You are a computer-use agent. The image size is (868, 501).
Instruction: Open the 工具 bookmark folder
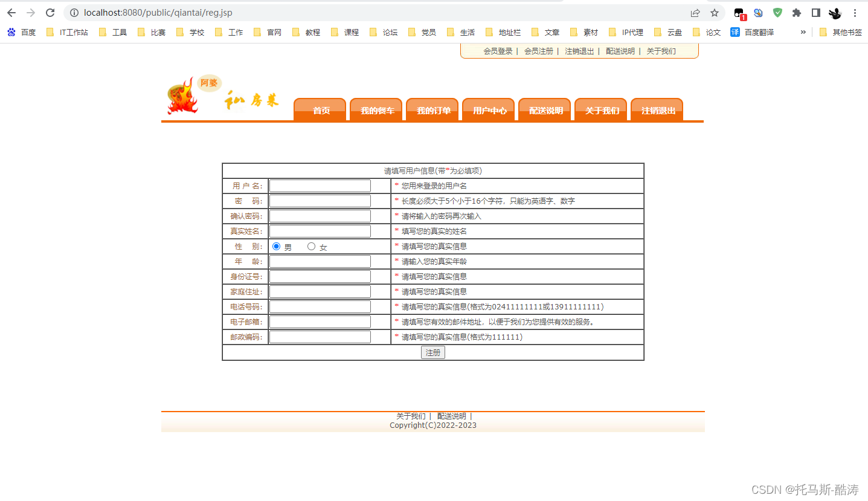[x=113, y=32]
